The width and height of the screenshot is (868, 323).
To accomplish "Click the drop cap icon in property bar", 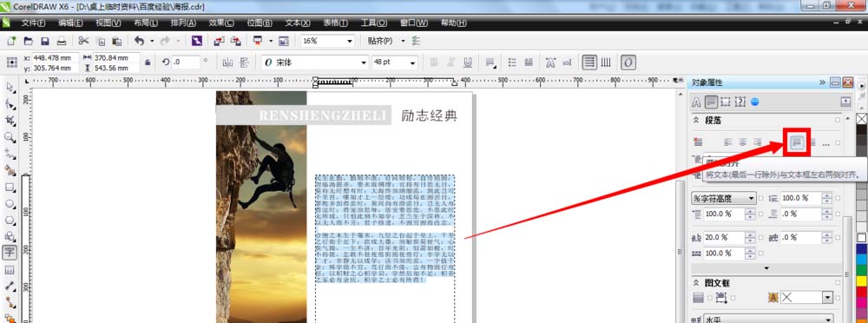I will tap(529, 63).
